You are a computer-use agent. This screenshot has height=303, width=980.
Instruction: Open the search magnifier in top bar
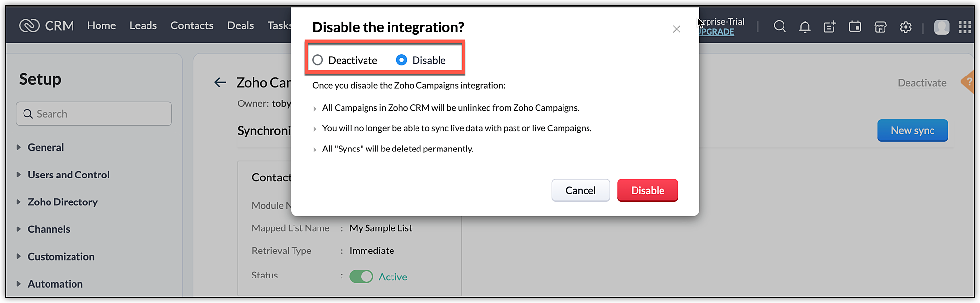(x=780, y=26)
